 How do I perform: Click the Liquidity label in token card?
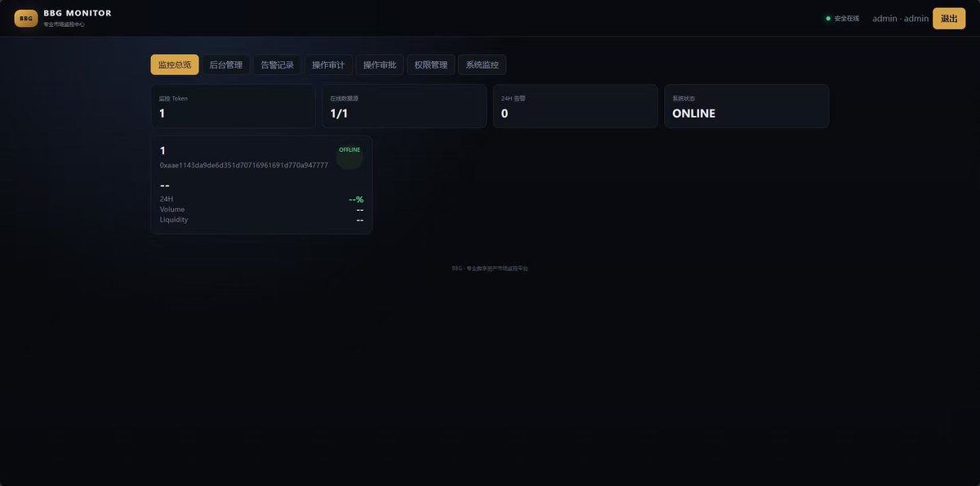coord(174,219)
